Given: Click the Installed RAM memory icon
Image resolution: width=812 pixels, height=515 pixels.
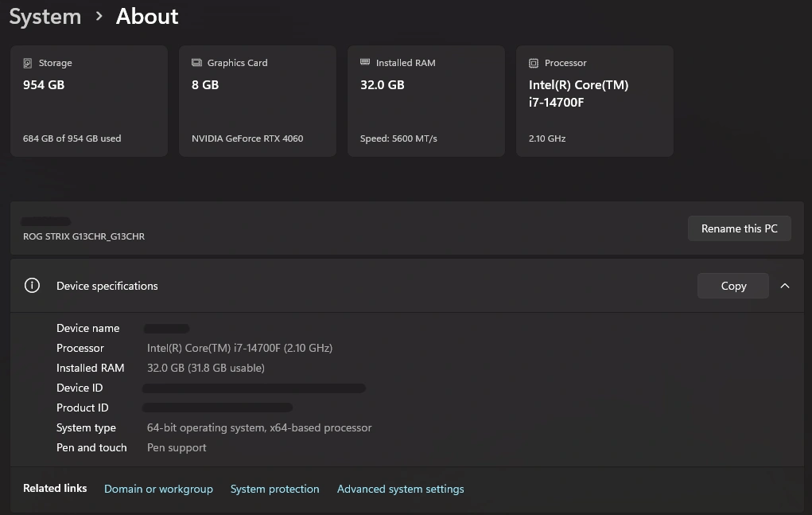Looking at the screenshot, I should pos(365,62).
